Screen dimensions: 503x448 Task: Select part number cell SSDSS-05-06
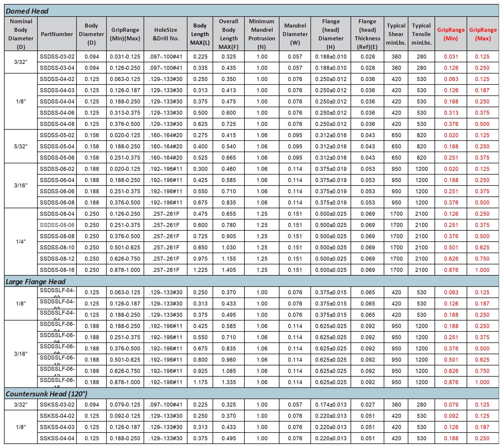coord(57,158)
